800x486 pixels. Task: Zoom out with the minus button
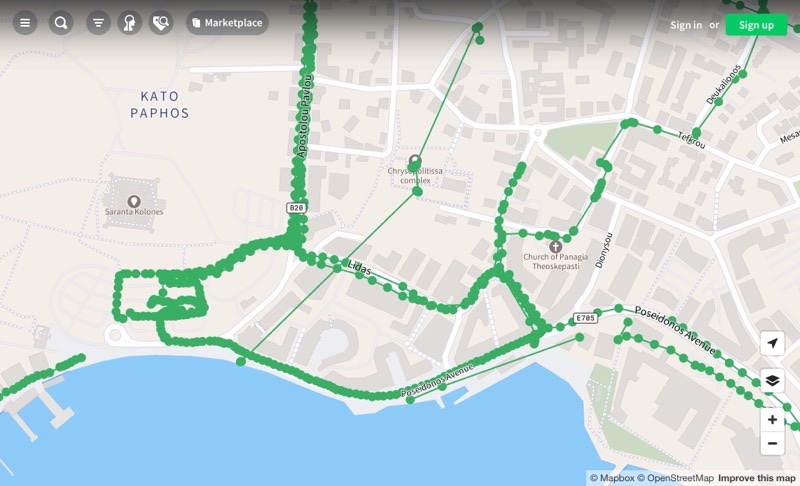(x=772, y=443)
